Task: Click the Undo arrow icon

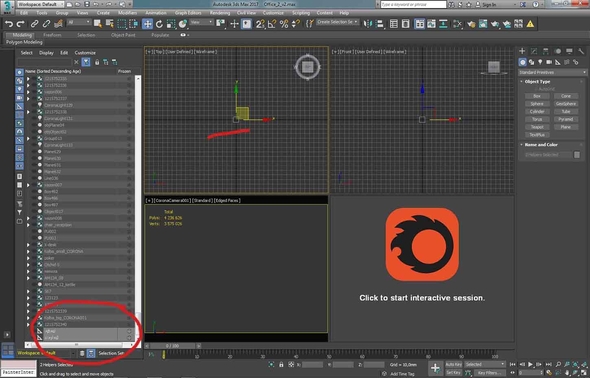Action: (x=8, y=24)
